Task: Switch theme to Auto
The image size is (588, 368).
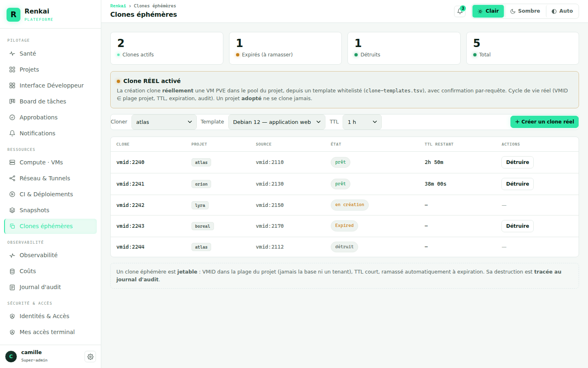Action: (562, 11)
